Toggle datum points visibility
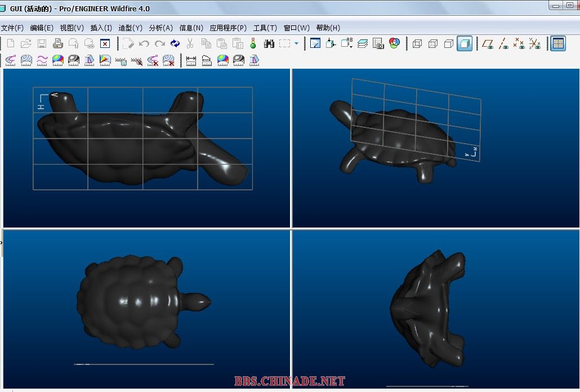Image resolution: width=580 pixels, height=392 pixels. pos(519,43)
